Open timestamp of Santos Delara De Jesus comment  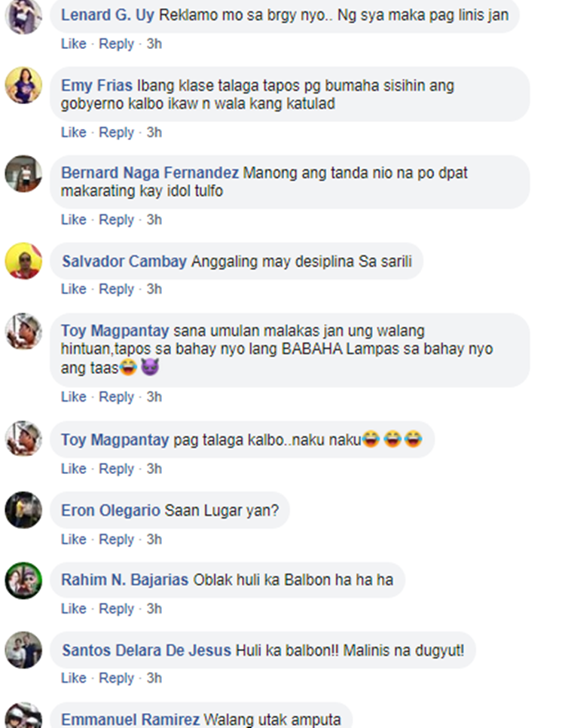coord(154,678)
